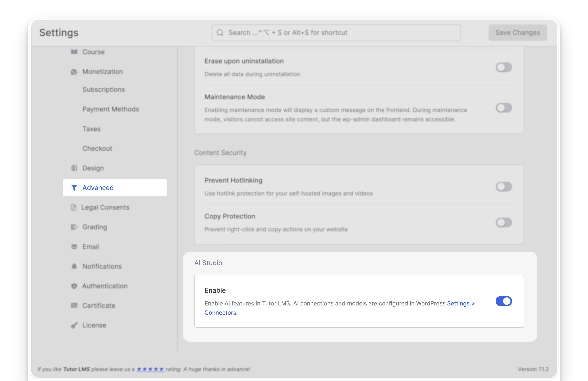The height and width of the screenshot is (381, 588).
Task: Go to Payment Methods settings
Action: click(x=111, y=109)
